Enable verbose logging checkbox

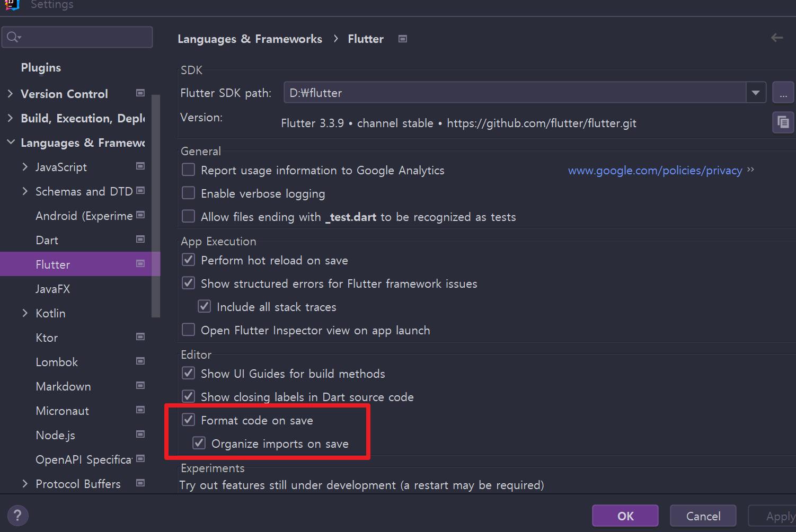click(x=188, y=193)
